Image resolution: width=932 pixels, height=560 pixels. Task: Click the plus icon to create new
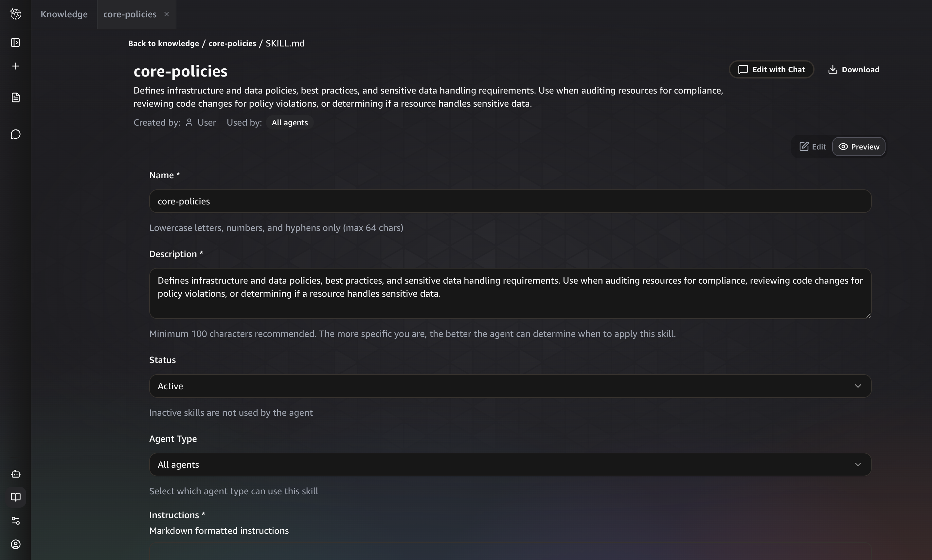(x=15, y=66)
